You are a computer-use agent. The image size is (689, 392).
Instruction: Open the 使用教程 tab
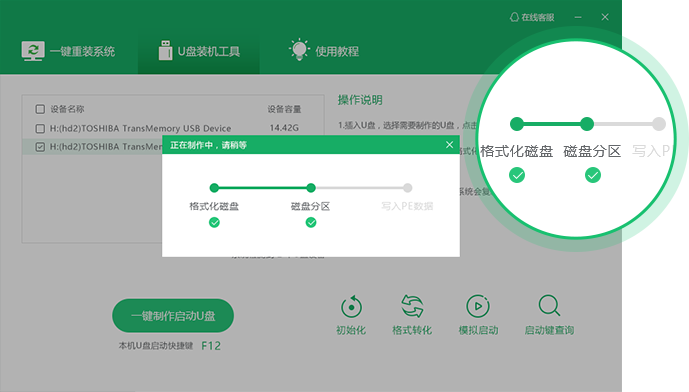(323, 51)
